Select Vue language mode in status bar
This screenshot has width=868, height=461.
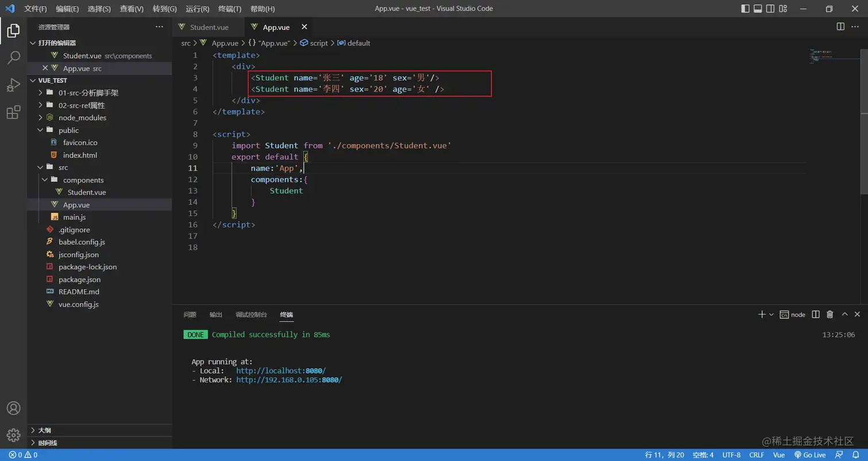coord(779,455)
